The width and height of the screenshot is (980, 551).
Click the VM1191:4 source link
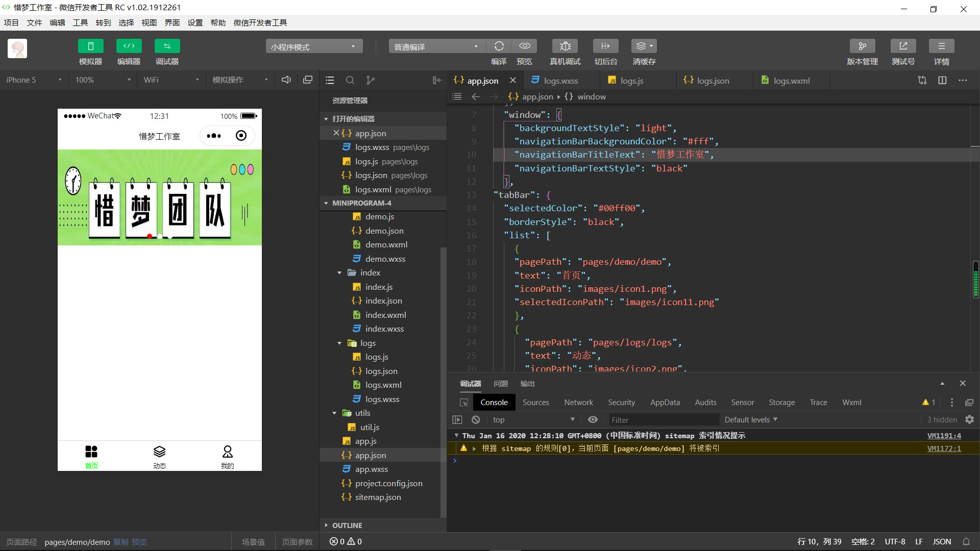[x=944, y=436]
